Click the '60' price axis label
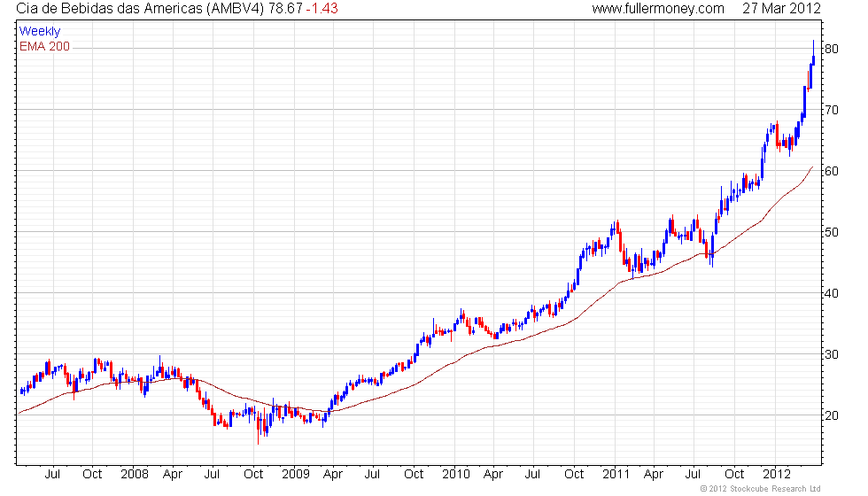 tap(832, 171)
